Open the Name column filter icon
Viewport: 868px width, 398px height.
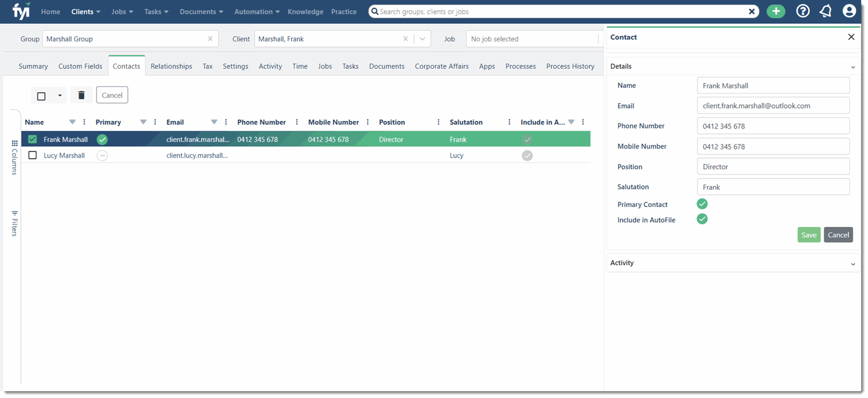point(72,122)
